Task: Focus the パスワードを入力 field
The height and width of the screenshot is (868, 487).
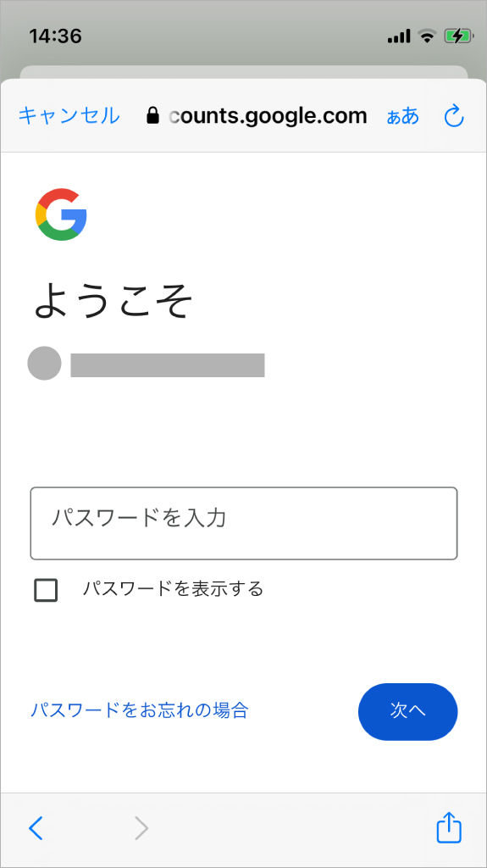Action: [244, 523]
